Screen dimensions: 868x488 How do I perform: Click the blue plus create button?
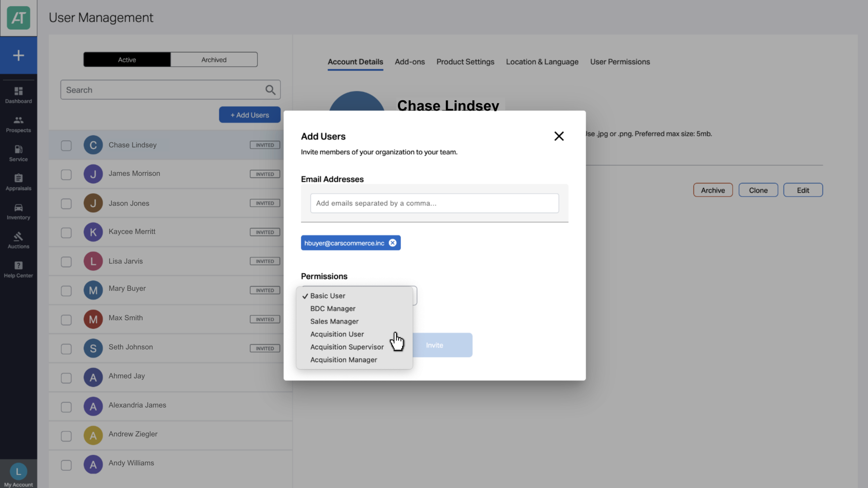click(x=18, y=55)
